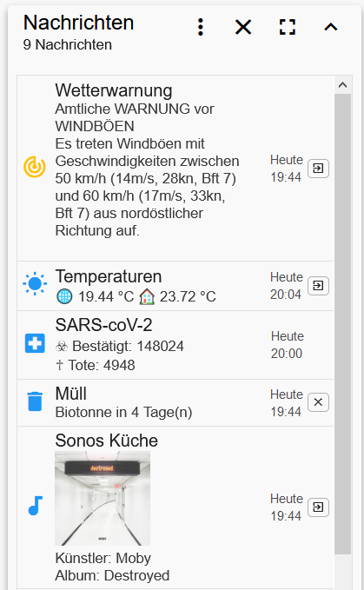
Task: Open the Temperaturen message action button
Action: coord(319,286)
